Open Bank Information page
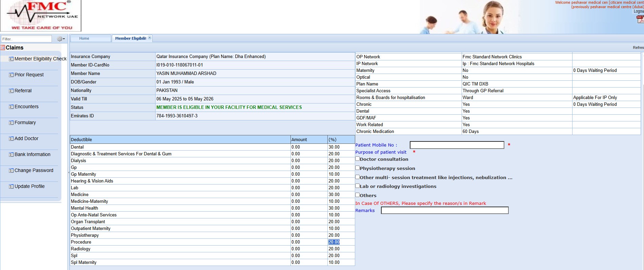Screen dimensions: 644x270 click(x=32, y=154)
